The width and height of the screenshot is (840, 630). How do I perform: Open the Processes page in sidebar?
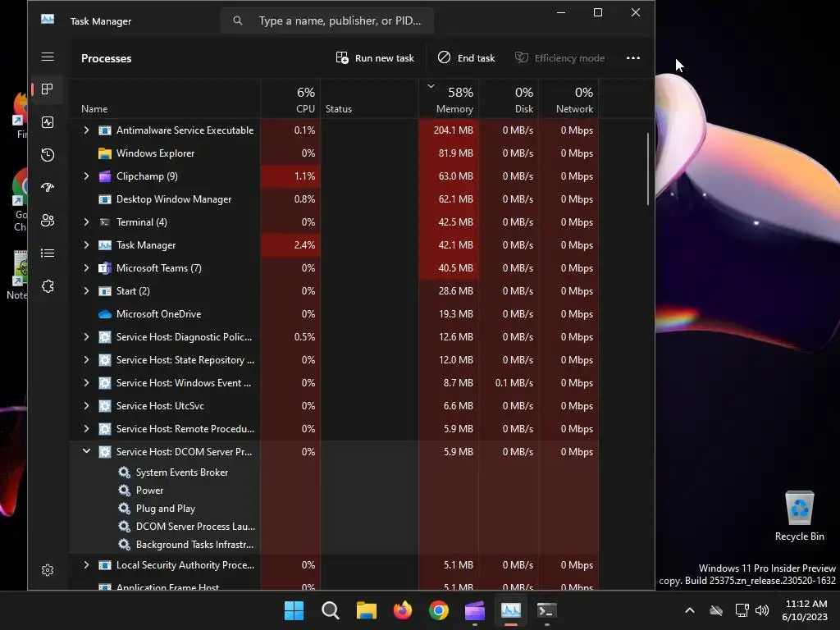48,89
